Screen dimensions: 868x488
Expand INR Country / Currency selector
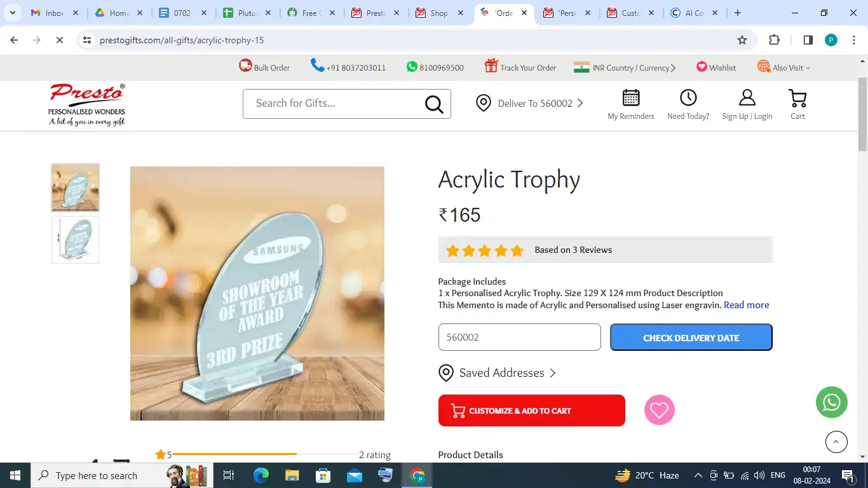(625, 67)
